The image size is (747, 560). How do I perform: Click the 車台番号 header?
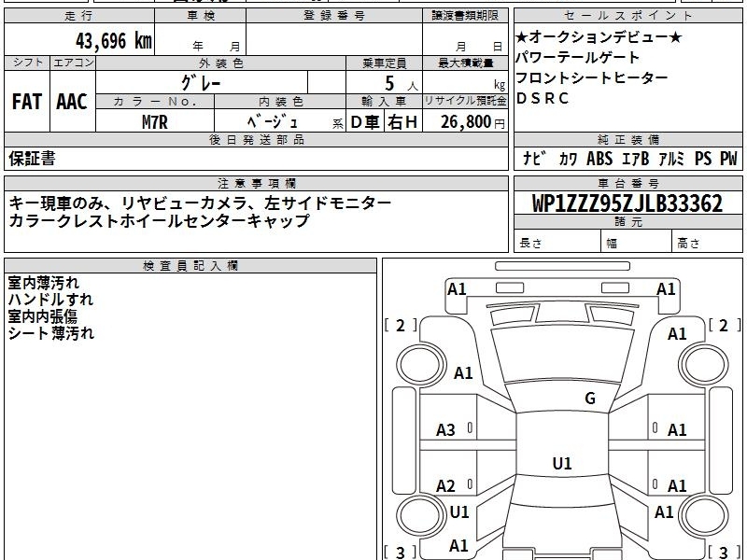pos(627,183)
